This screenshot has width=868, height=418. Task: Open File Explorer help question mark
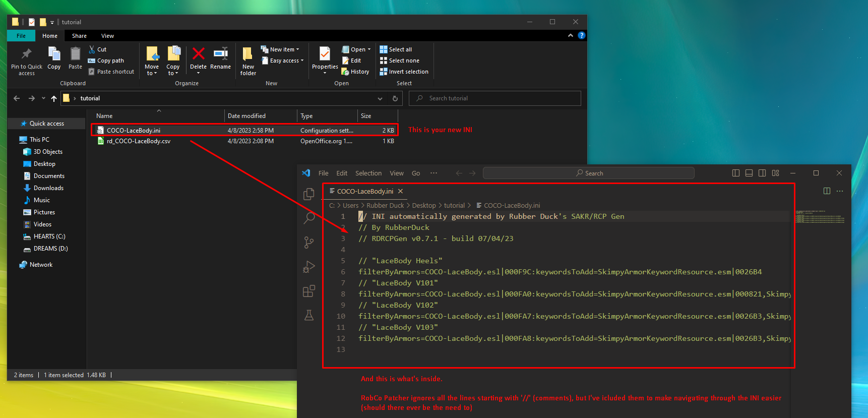(582, 35)
